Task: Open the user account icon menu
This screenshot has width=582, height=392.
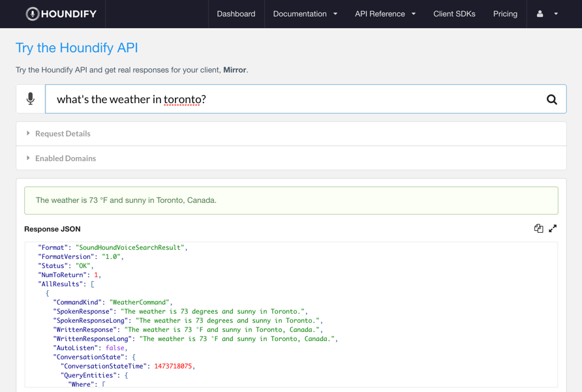Action: click(540, 14)
